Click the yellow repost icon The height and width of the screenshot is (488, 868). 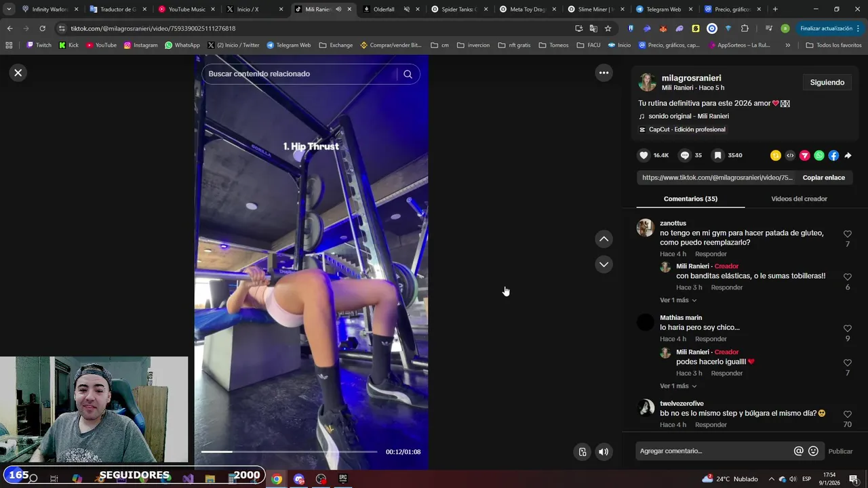point(776,155)
